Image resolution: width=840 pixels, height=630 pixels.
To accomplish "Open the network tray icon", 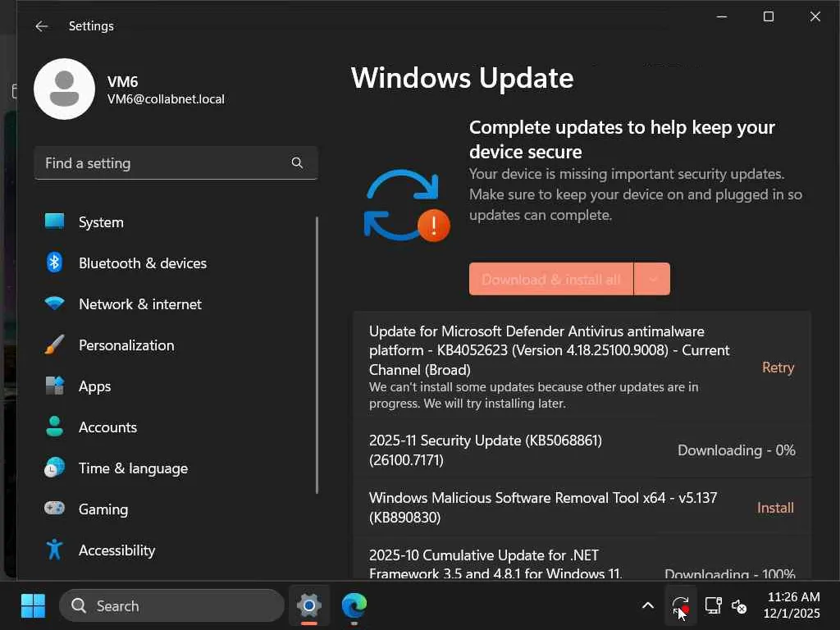I will [x=713, y=606].
